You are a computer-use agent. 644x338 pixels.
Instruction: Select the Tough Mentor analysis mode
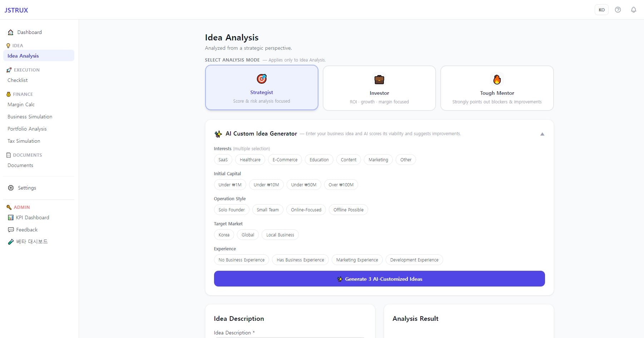click(497, 88)
